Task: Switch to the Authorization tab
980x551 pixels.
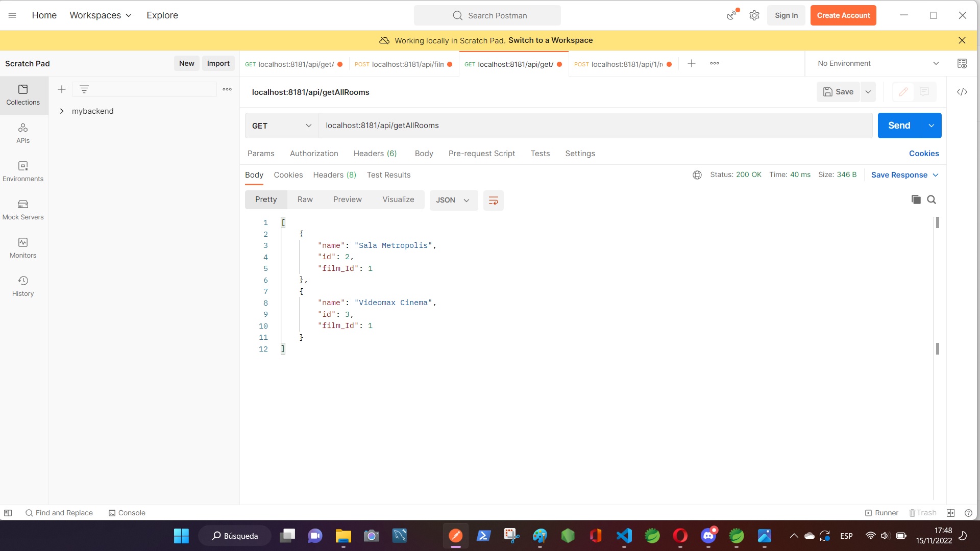Action: (313, 154)
